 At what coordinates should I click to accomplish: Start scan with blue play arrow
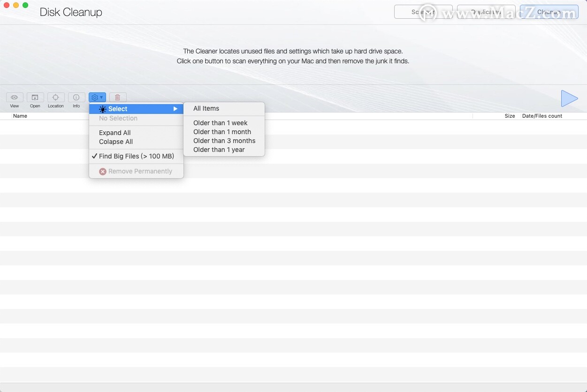click(569, 98)
